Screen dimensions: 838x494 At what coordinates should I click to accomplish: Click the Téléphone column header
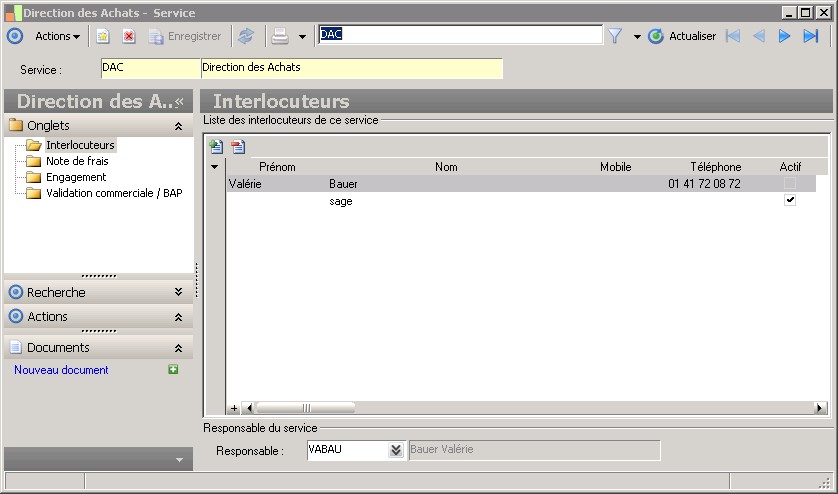[716, 167]
